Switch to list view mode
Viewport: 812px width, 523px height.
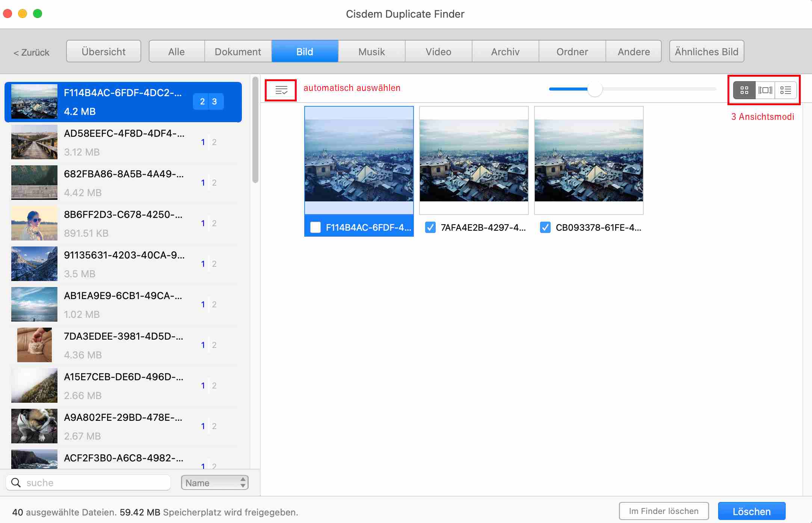[x=786, y=90]
